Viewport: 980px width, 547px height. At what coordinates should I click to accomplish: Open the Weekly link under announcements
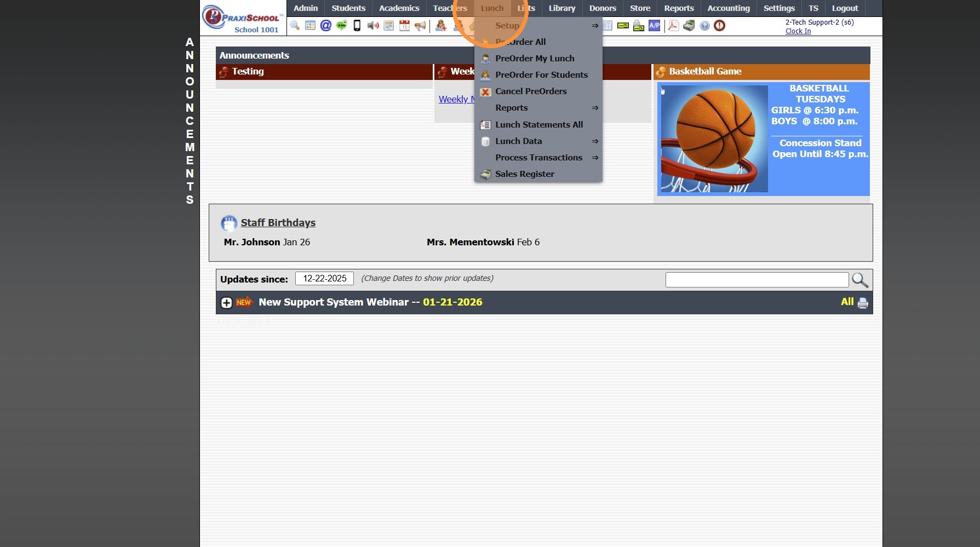(x=456, y=99)
